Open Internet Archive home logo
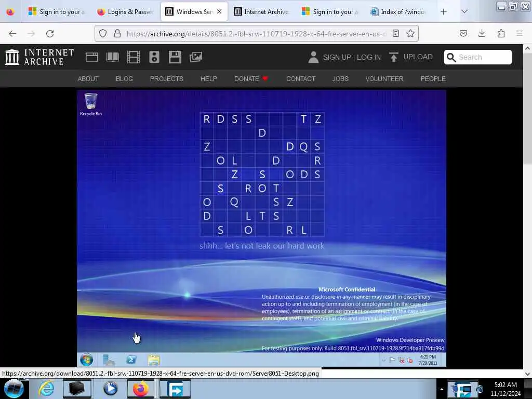This screenshot has width=532, height=399. coord(39,57)
